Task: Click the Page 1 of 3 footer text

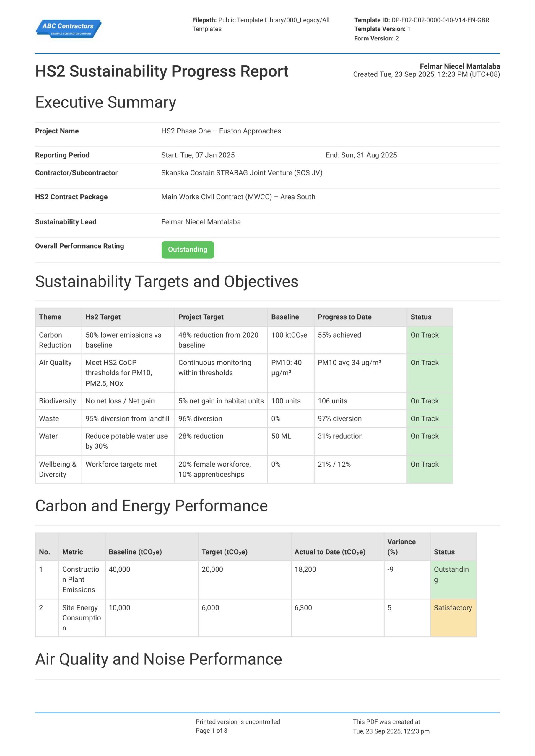Action: point(211,731)
